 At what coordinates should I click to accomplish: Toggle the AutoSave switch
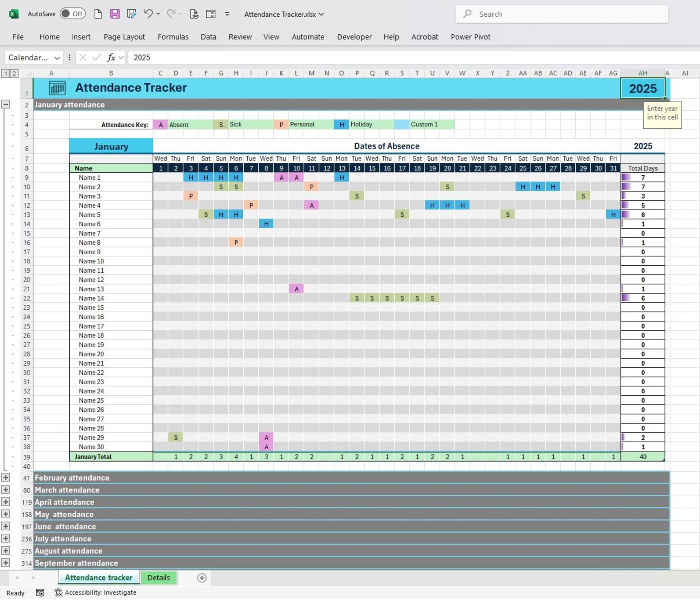click(x=73, y=14)
